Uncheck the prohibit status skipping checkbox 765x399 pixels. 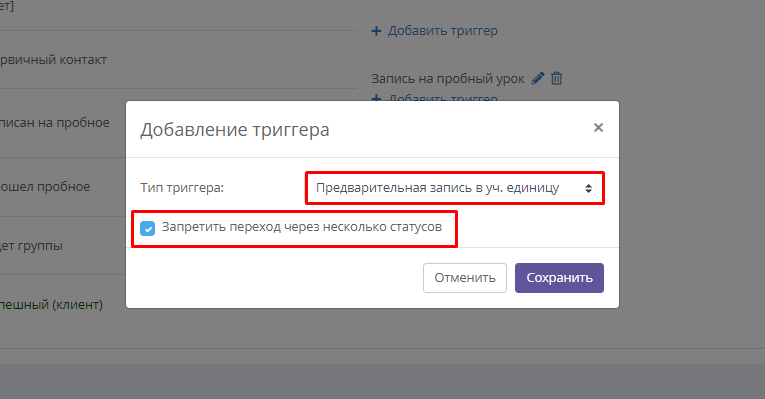pyautogui.click(x=147, y=228)
